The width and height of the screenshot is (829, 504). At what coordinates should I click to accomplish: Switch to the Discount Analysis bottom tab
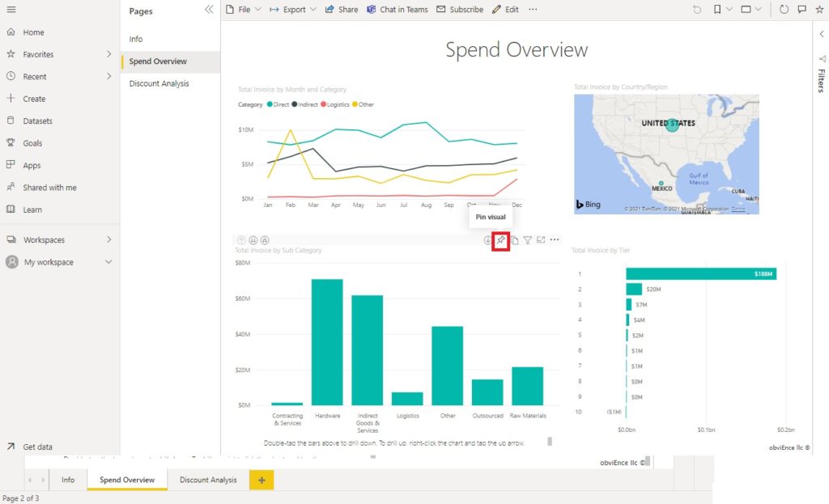tap(208, 480)
